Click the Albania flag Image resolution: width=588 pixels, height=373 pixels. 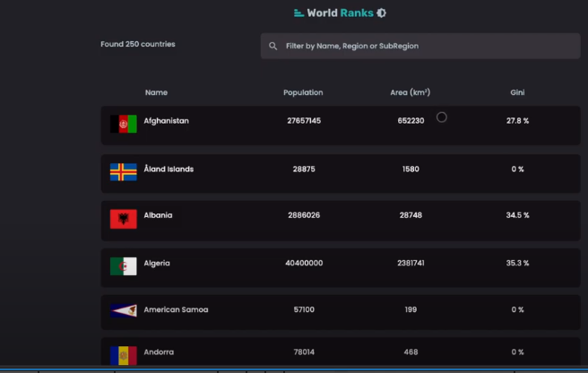point(124,219)
